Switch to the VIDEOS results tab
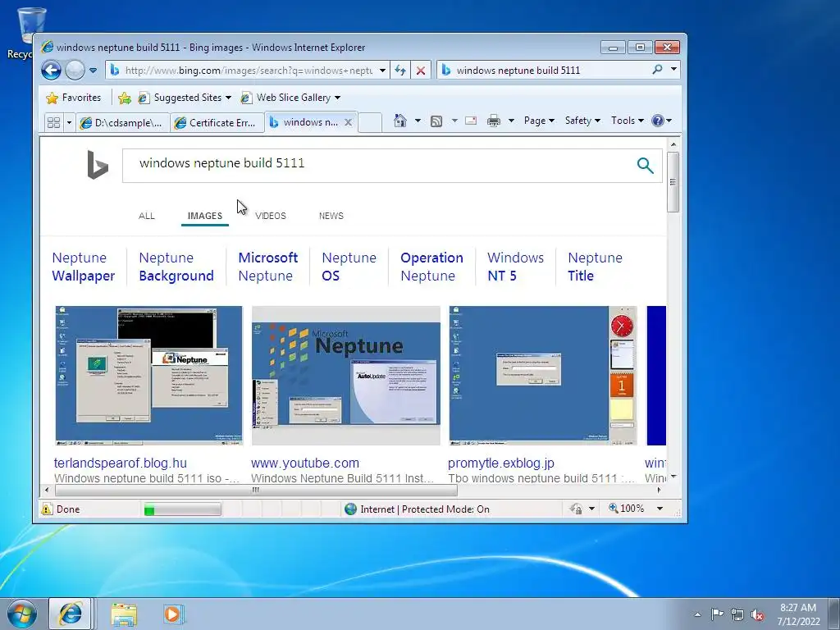840x630 pixels. [x=271, y=216]
